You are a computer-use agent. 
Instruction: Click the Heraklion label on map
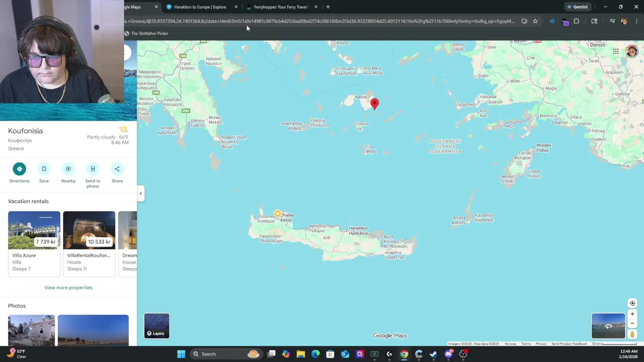(x=358, y=231)
